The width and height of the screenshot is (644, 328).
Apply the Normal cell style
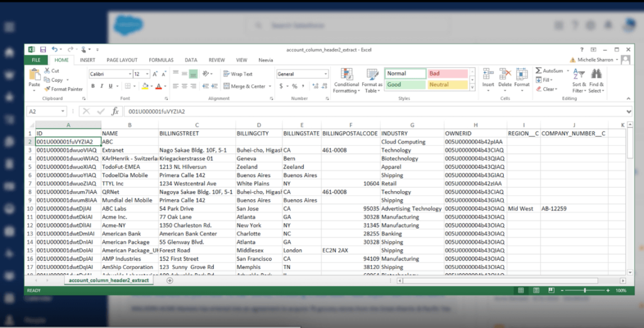point(406,74)
